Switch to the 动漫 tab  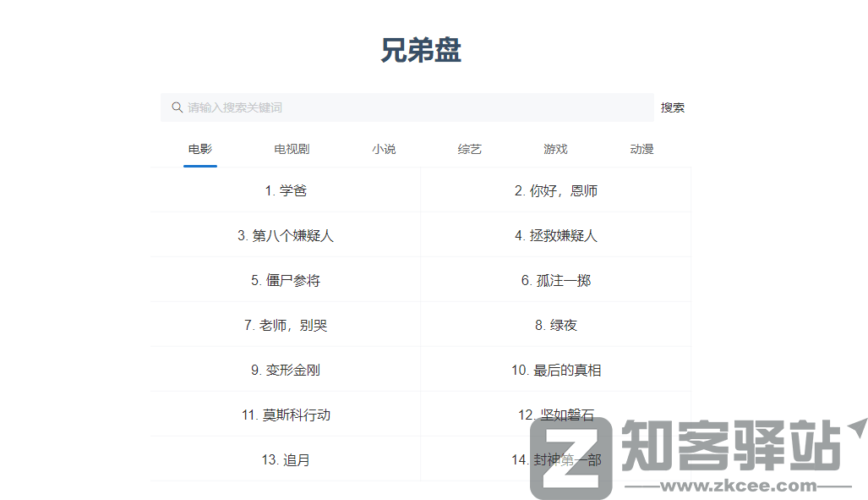(x=641, y=148)
